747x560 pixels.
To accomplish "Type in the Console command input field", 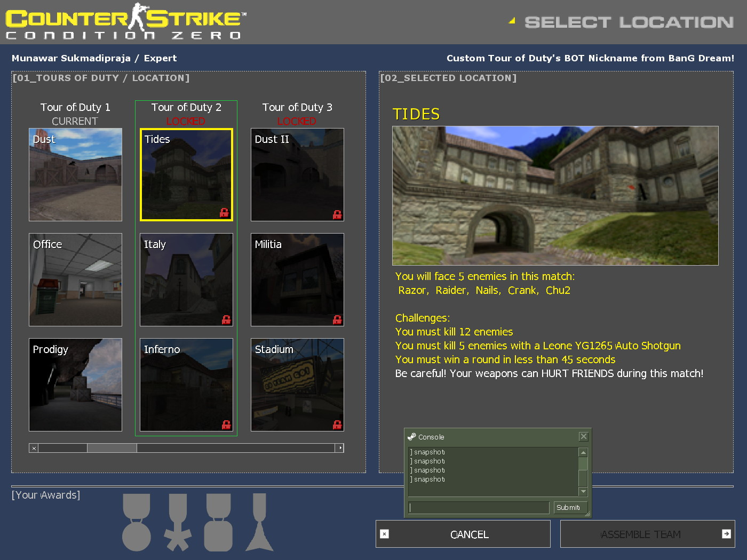I will pyautogui.click(x=479, y=508).
